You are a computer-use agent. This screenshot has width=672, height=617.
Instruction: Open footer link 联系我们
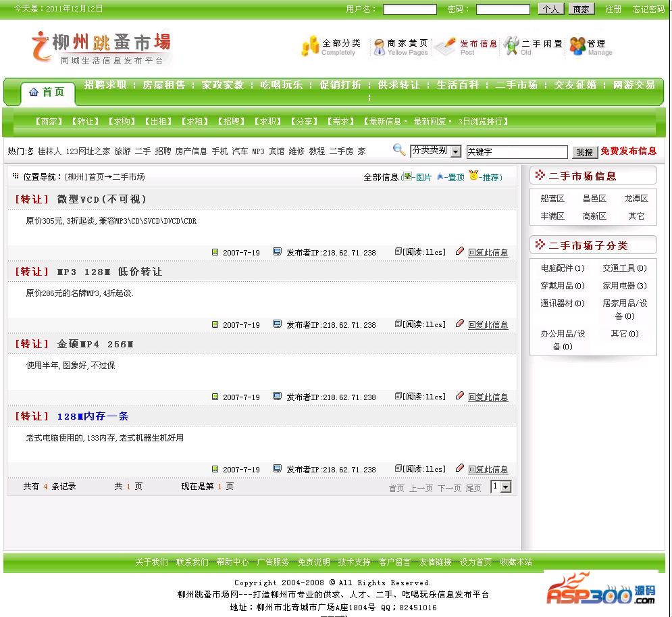coord(192,562)
